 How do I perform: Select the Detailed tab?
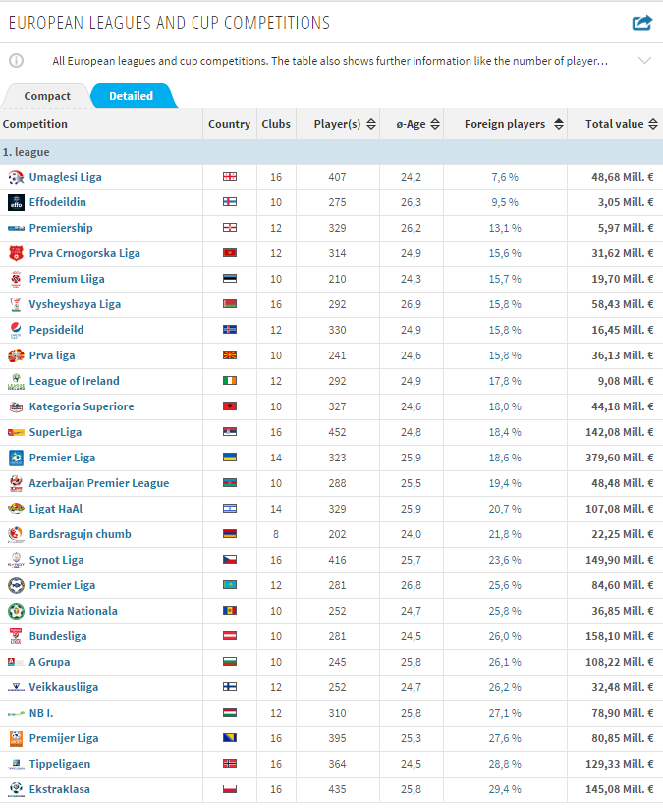click(x=132, y=96)
